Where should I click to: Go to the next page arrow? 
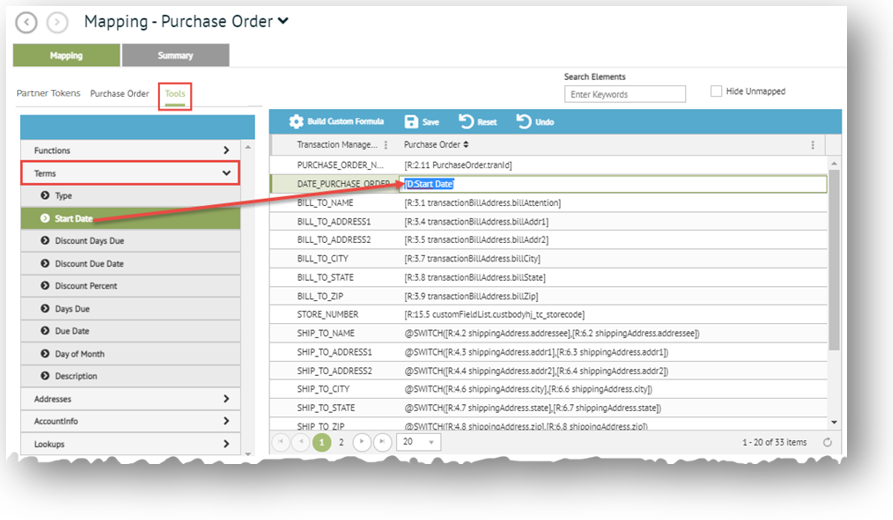click(362, 441)
